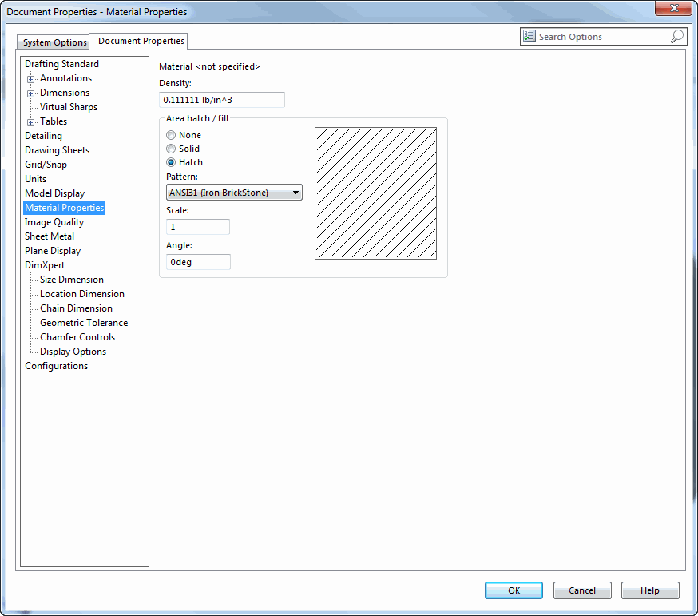Image resolution: width=698 pixels, height=616 pixels.
Task: Open the Detailing page
Action: coord(44,136)
